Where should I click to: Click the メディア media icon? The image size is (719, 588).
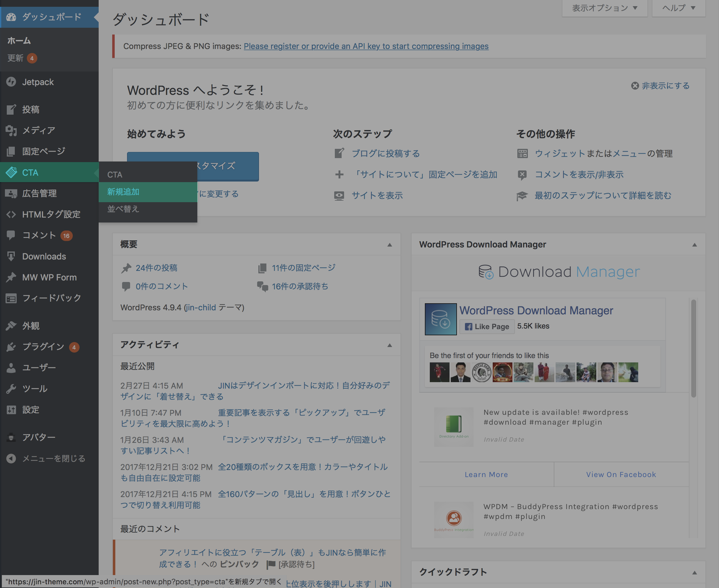click(11, 130)
